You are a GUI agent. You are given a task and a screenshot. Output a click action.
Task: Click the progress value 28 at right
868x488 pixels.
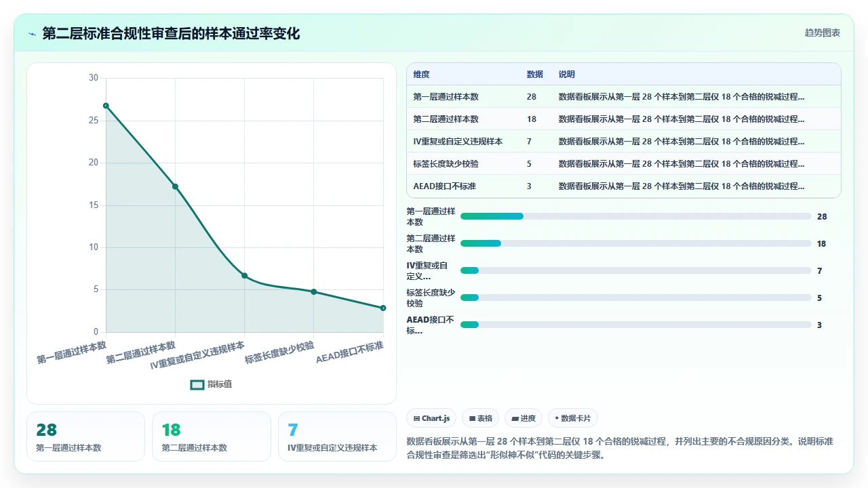point(822,217)
